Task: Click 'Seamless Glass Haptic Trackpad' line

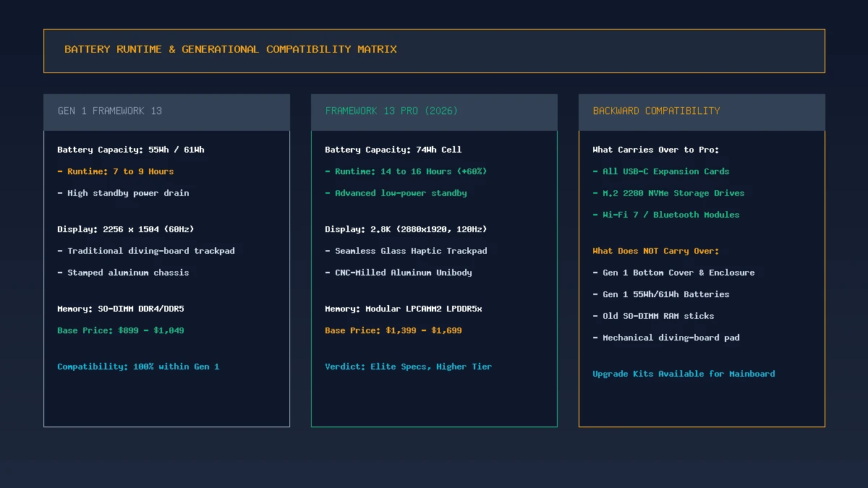Action: 406,251
